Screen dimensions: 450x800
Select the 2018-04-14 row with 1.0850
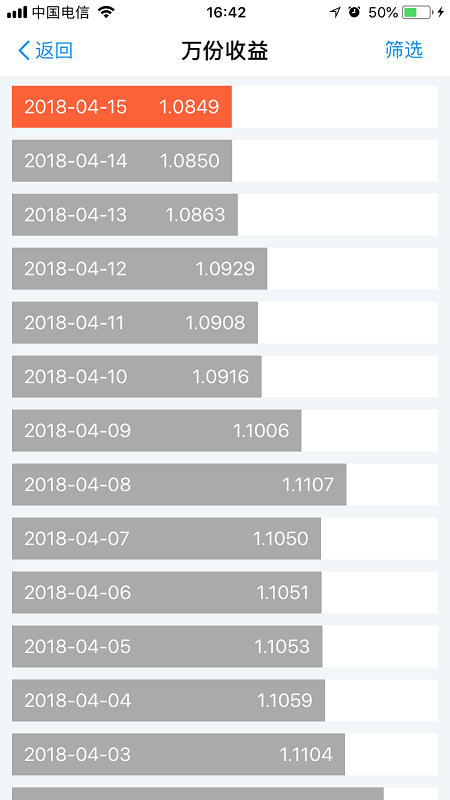(x=122, y=161)
